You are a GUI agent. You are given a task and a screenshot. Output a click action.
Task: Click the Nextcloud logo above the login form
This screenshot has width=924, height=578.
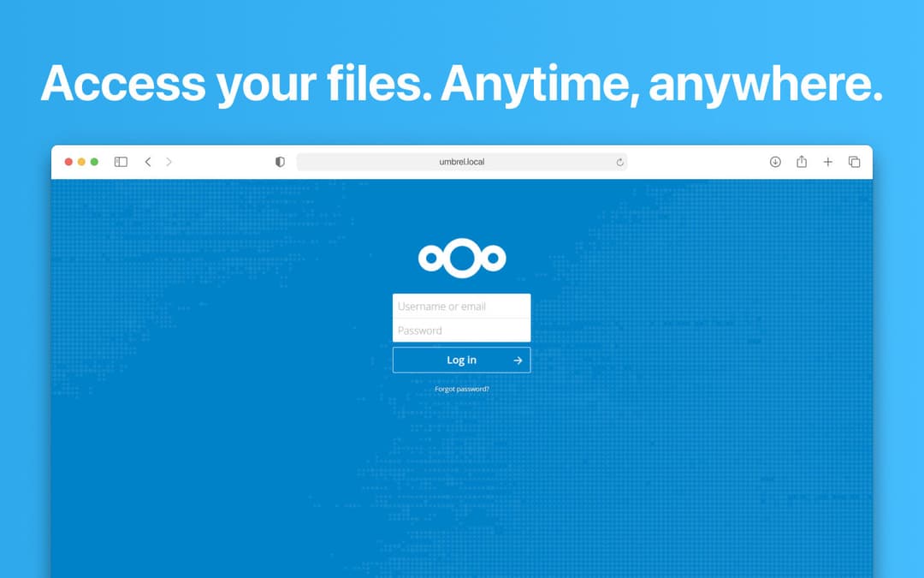pos(462,257)
